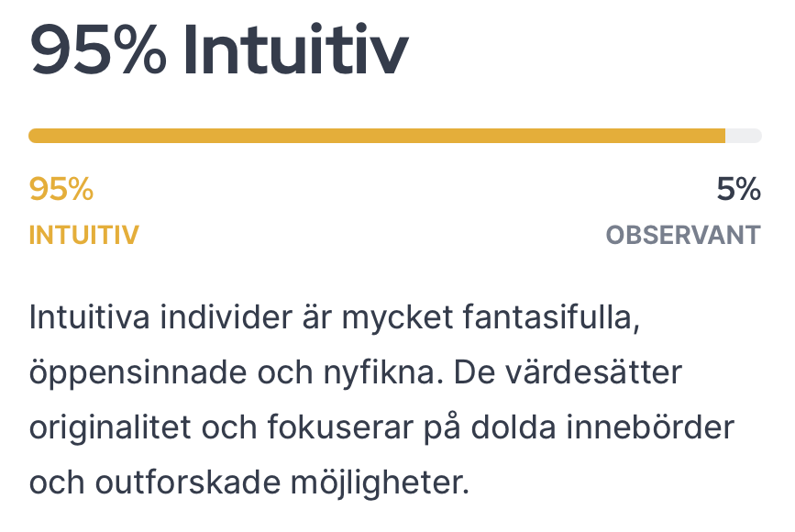Click the grey unfilled end of the bar

click(744, 136)
